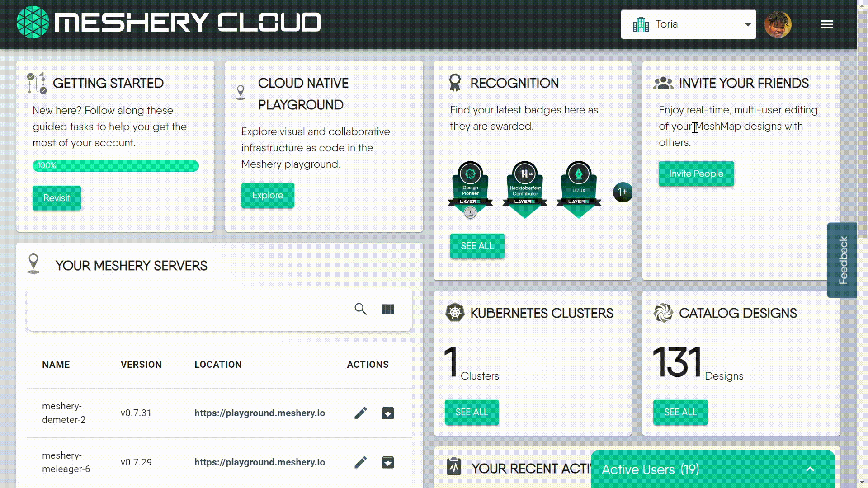Toggle the grid/table view for servers
868x488 pixels.
(x=388, y=309)
